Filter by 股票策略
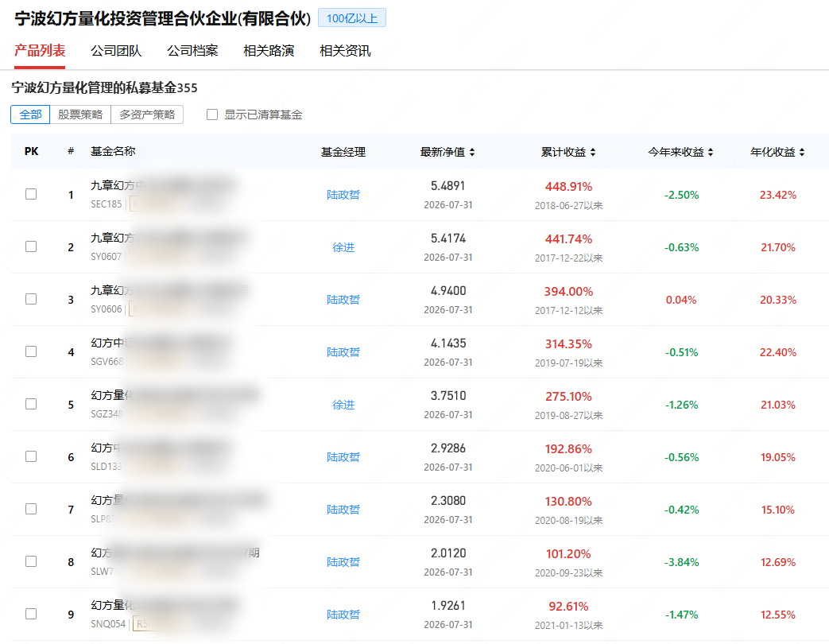This screenshot has height=644, width=829. point(80,114)
